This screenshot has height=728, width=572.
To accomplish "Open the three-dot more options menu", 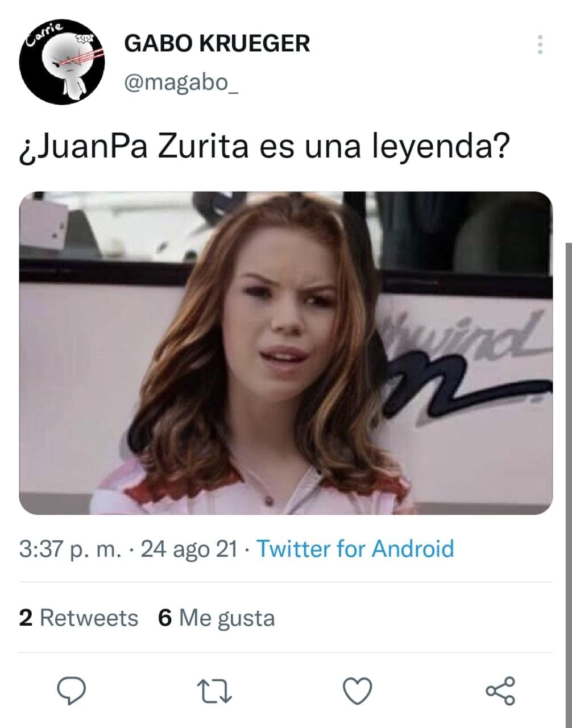I will [540, 44].
